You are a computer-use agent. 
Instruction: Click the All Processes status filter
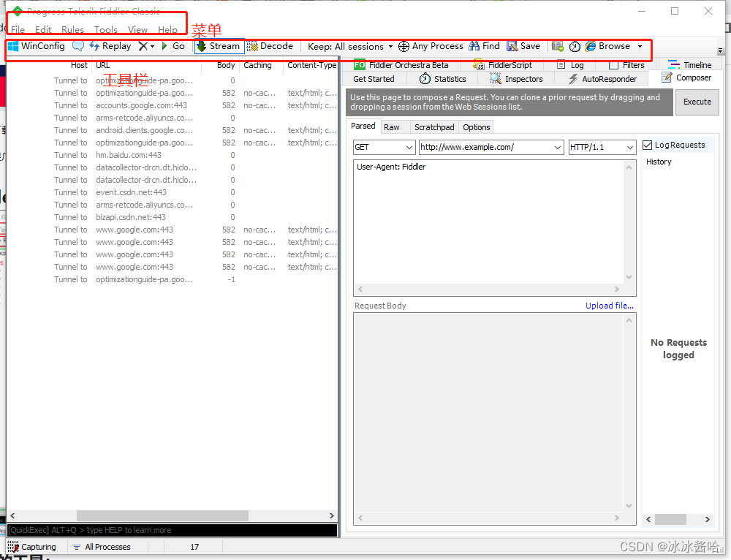point(102,547)
